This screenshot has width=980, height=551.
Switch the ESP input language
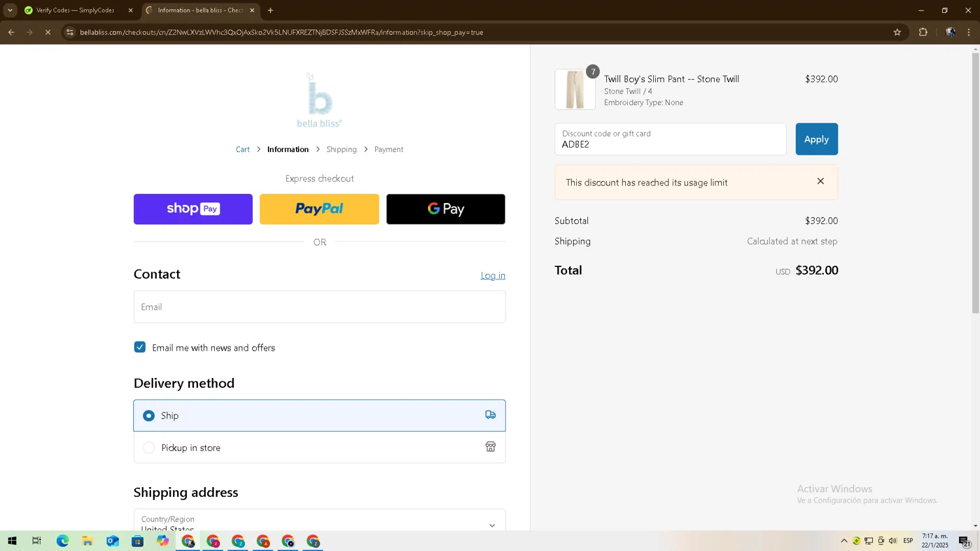pos(908,541)
